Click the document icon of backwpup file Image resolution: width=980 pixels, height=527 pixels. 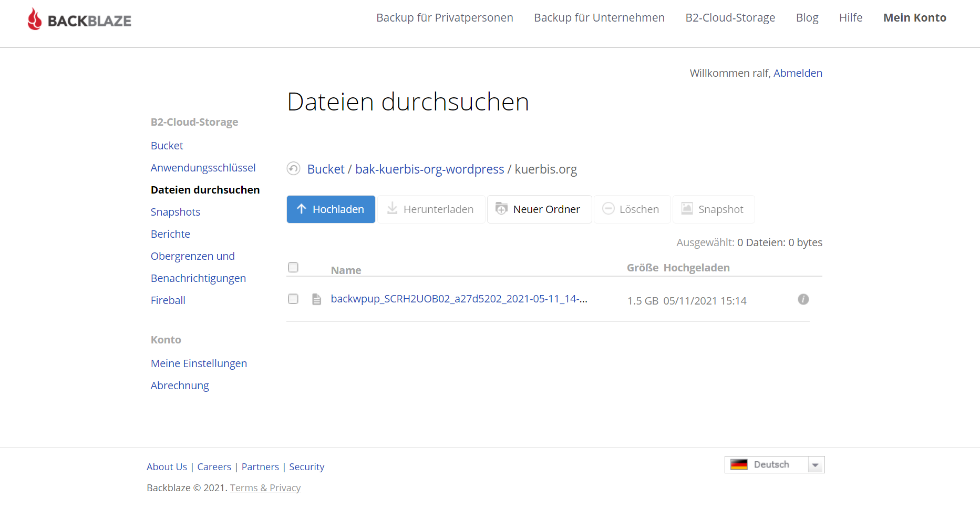[316, 299]
